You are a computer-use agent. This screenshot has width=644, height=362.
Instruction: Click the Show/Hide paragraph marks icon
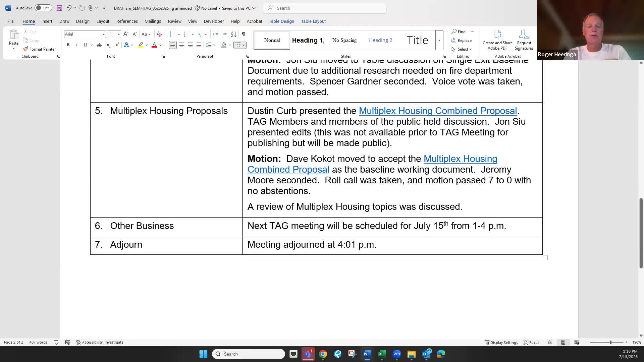pos(244,34)
